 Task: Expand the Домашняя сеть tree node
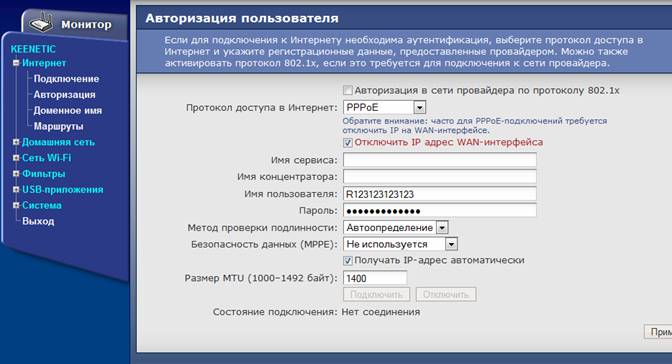[16, 142]
